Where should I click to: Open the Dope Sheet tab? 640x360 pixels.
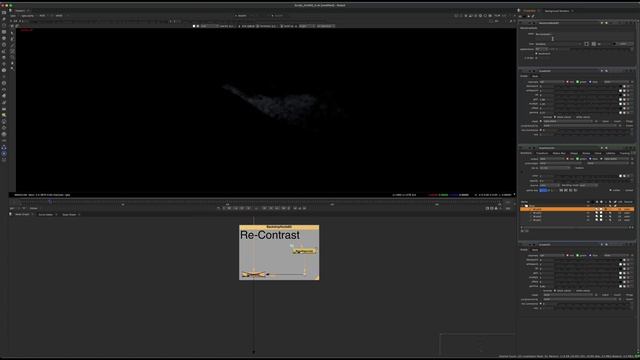click(69, 214)
